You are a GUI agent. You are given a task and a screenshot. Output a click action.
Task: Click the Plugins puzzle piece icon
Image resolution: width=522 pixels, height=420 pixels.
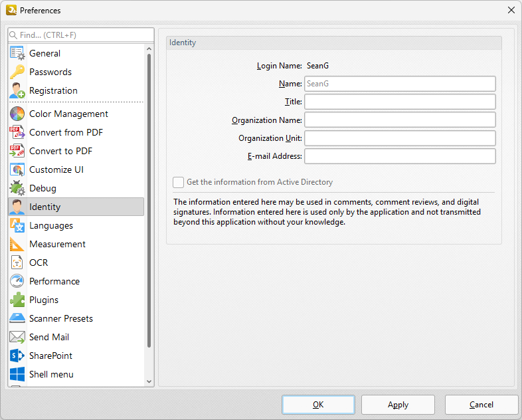[17, 300]
